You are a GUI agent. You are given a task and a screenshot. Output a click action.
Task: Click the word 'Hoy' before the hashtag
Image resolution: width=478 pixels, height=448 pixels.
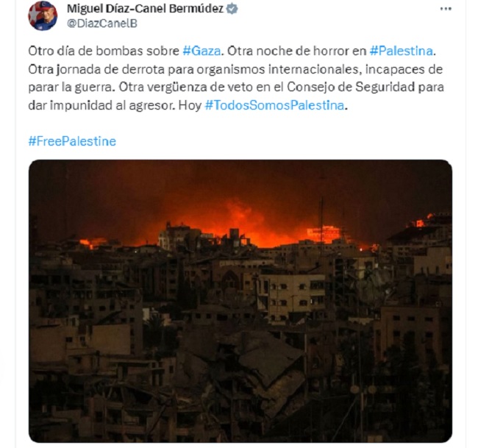tap(190, 105)
